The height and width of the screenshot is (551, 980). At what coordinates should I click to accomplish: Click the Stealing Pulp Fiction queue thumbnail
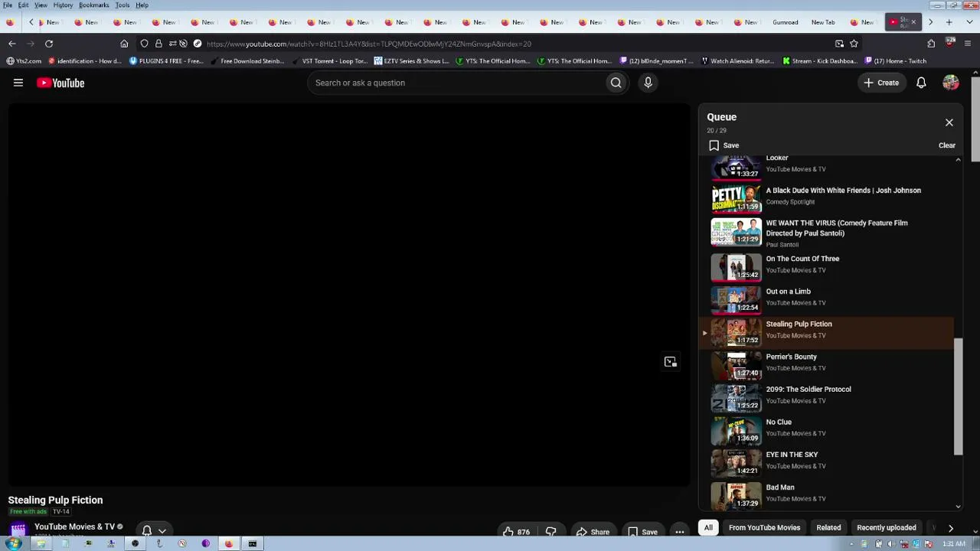point(737,332)
